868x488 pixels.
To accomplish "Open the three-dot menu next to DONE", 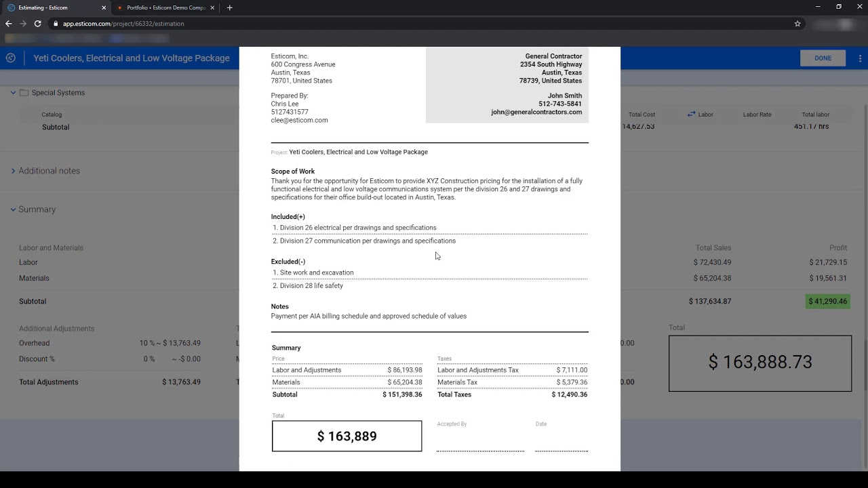I will (860, 58).
